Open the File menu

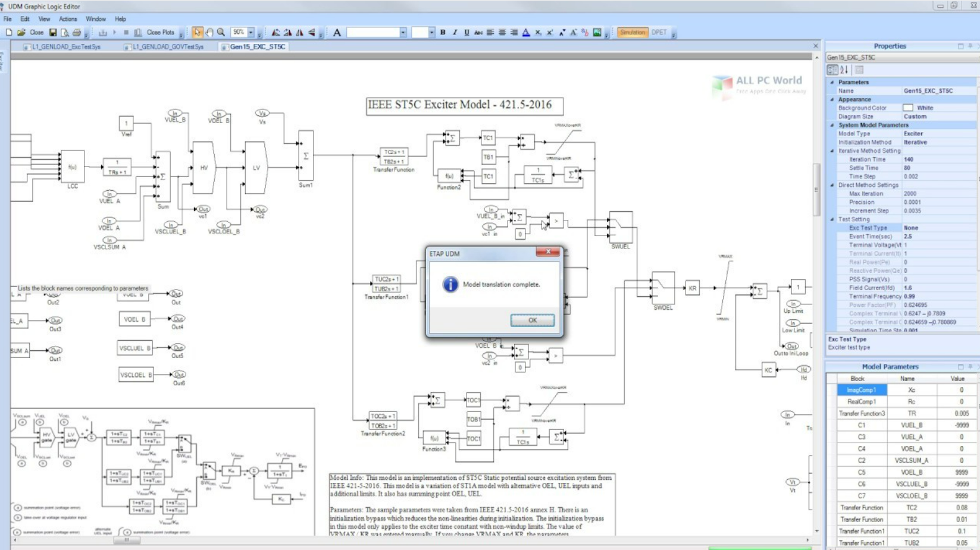click(7, 19)
